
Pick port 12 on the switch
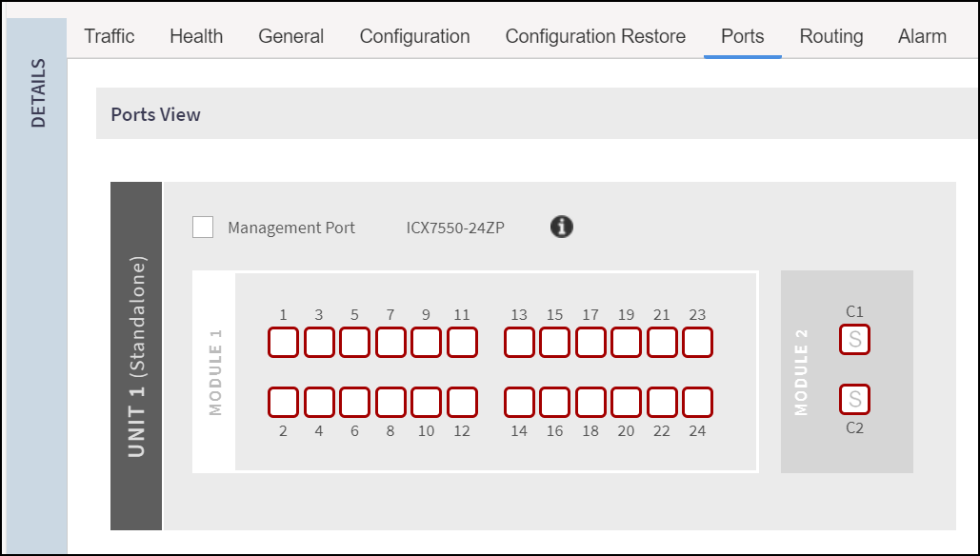pos(463,403)
